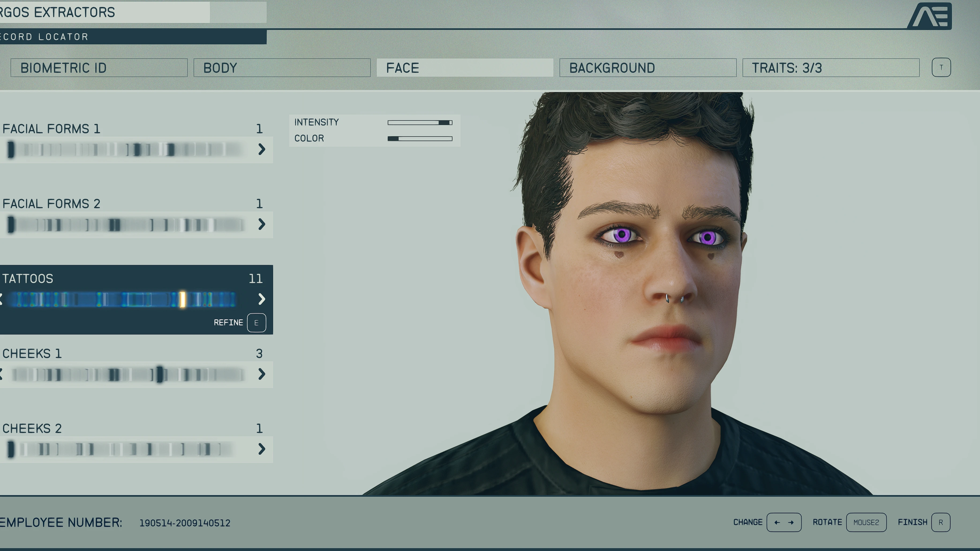
Task: Advance Facial Forms 2 with right chevron
Action: [x=261, y=224]
